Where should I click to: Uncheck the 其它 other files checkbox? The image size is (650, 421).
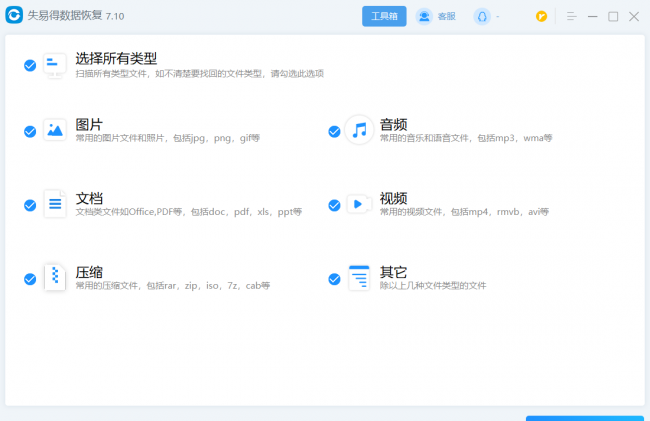(x=335, y=279)
